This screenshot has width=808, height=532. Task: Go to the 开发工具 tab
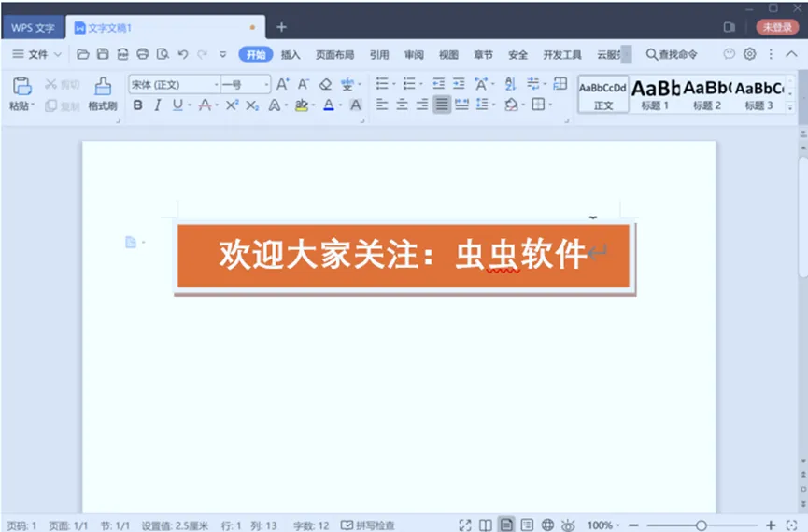click(x=562, y=54)
